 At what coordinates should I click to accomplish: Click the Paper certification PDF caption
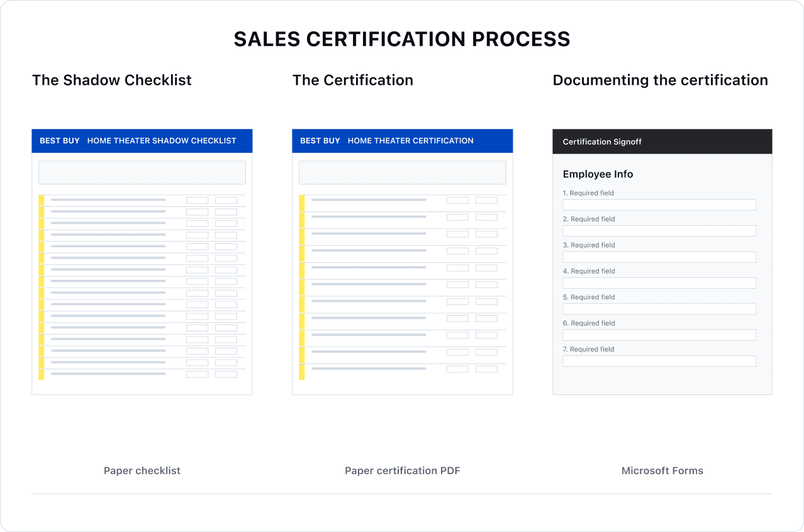403,470
